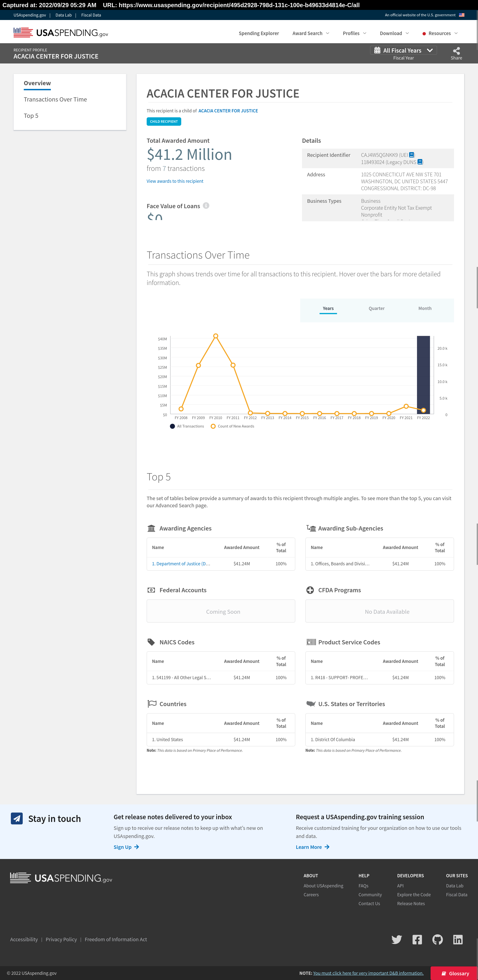Jump to Top 5 in the sidebar
Image resolution: width=478 pixels, height=980 pixels.
pyautogui.click(x=31, y=116)
